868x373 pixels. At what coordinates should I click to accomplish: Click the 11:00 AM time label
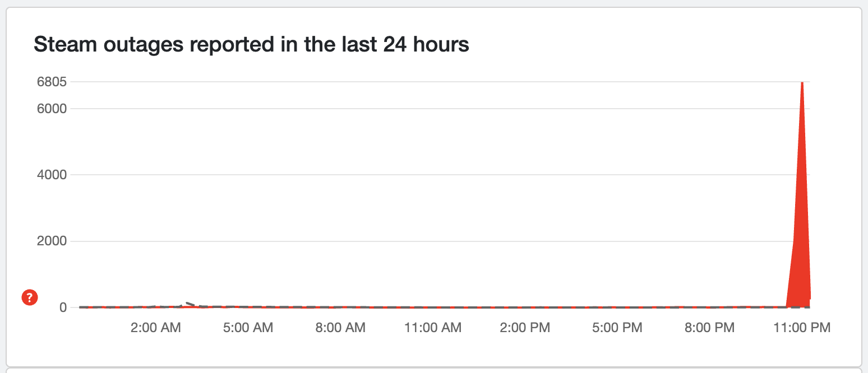pyautogui.click(x=432, y=328)
